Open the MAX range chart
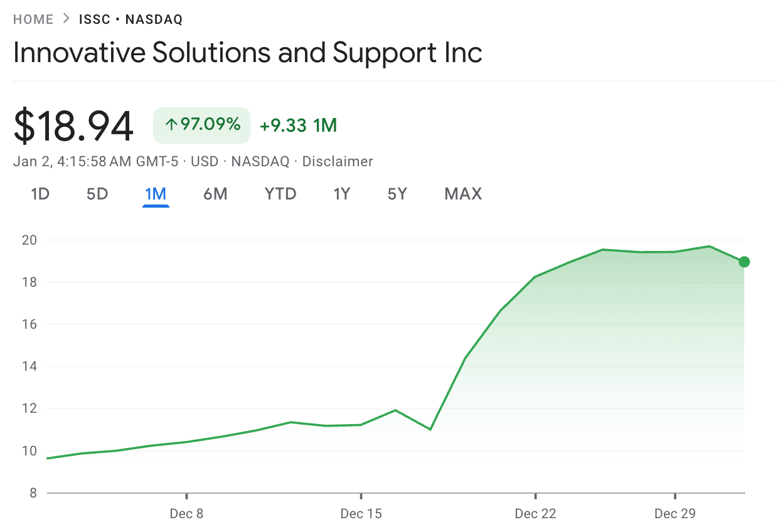Viewport: 778px width, 532px height. click(x=463, y=194)
